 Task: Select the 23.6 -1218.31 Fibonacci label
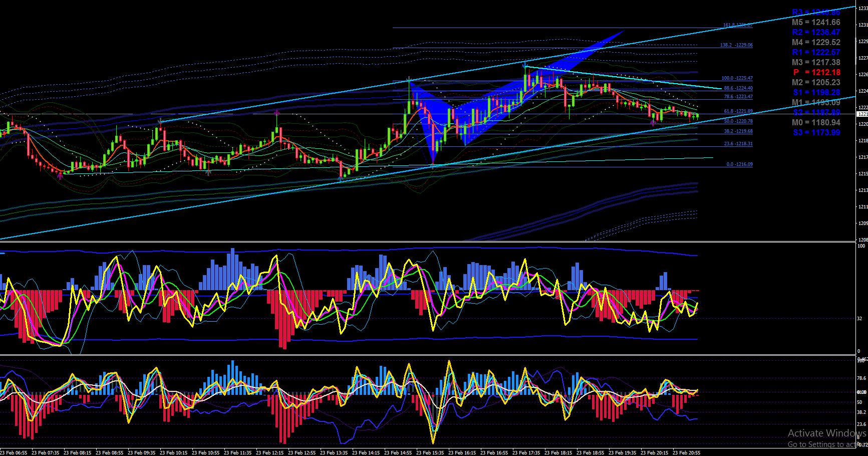click(x=738, y=144)
